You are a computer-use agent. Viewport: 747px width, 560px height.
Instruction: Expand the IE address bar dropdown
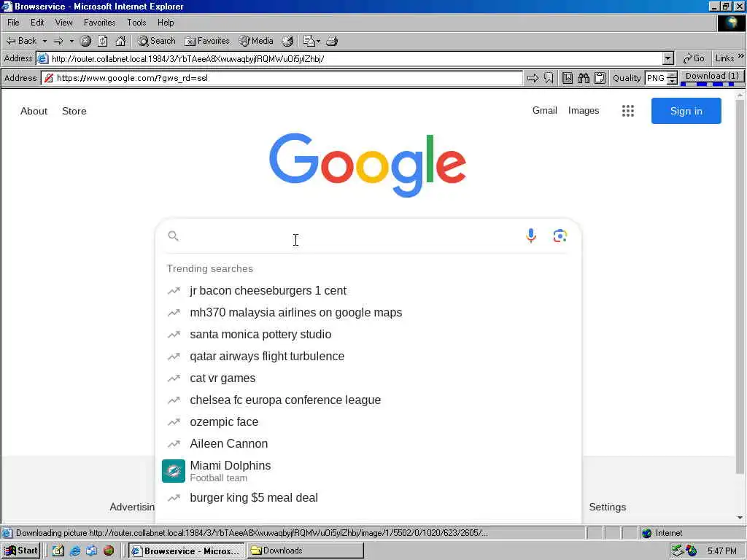(x=668, y=58)
